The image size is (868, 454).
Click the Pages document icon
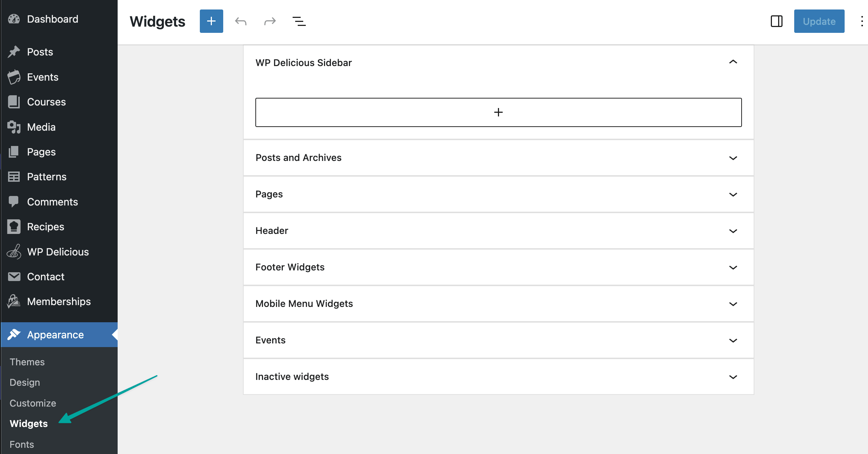pos(14,152)
